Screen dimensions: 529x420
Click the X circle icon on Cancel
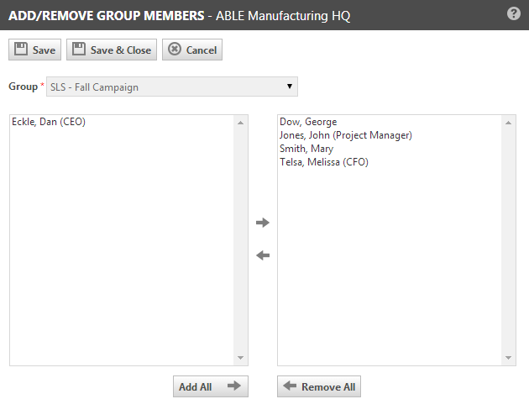tap(175, 50)
